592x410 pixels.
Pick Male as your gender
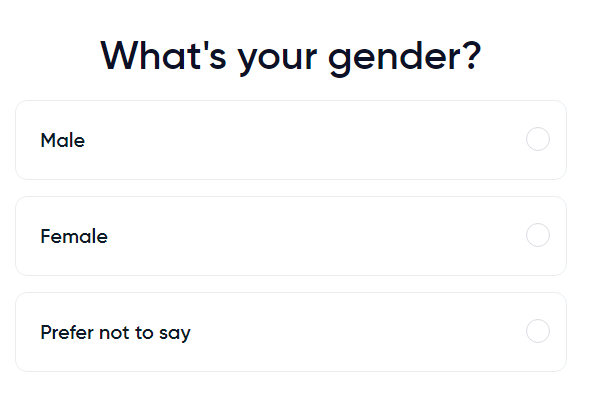click(291, 140)
